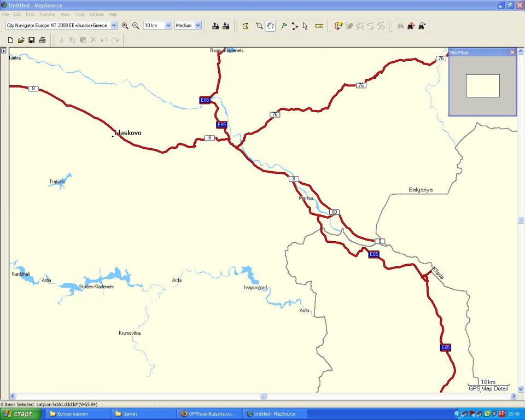This screenshot has height=420, width=525.
Task: Open the View menu
Action: click(x=65, y=14)
